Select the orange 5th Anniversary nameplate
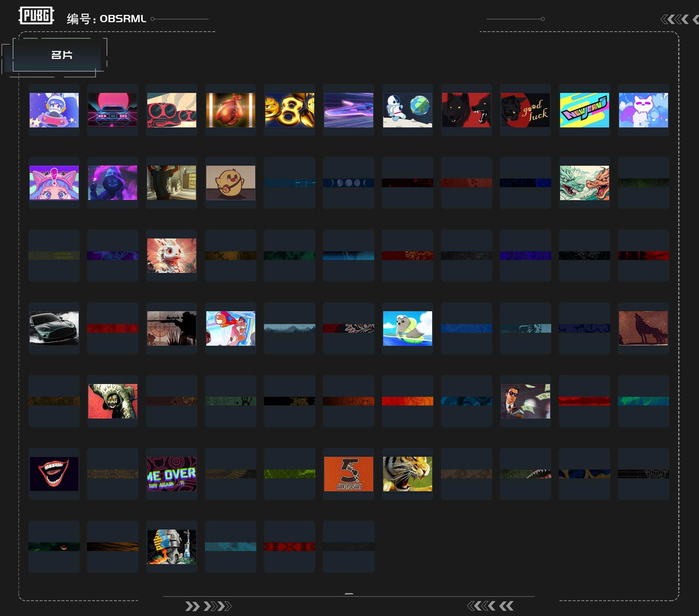The image size is (699, 616). 348,474
